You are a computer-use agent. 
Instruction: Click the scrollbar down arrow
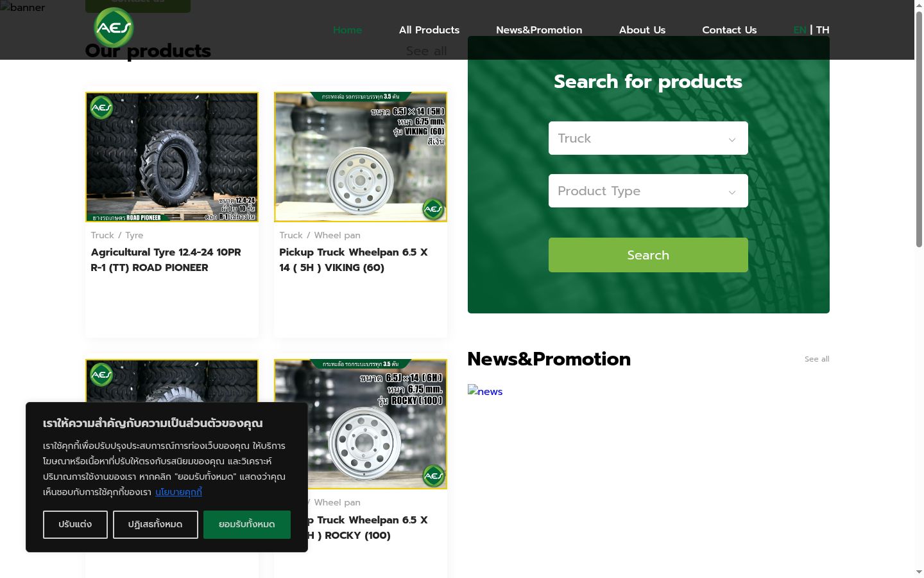coord(919,572)
